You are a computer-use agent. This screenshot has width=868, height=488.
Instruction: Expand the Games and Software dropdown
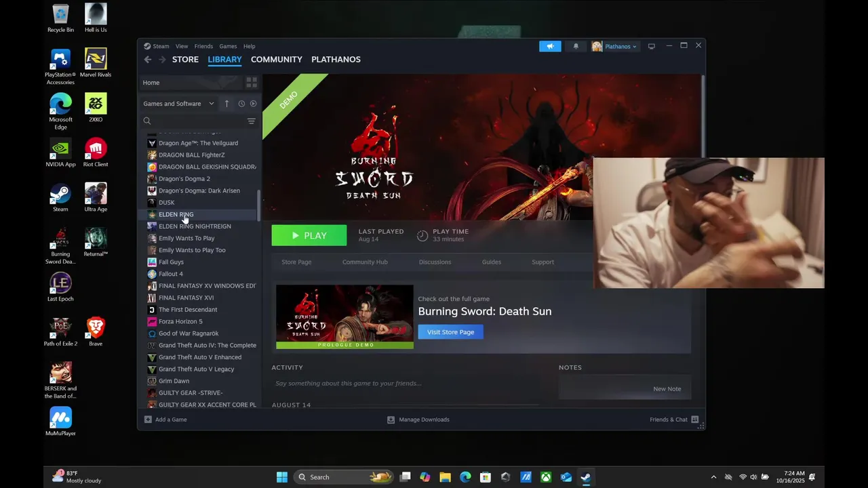(x=179, y=104)
